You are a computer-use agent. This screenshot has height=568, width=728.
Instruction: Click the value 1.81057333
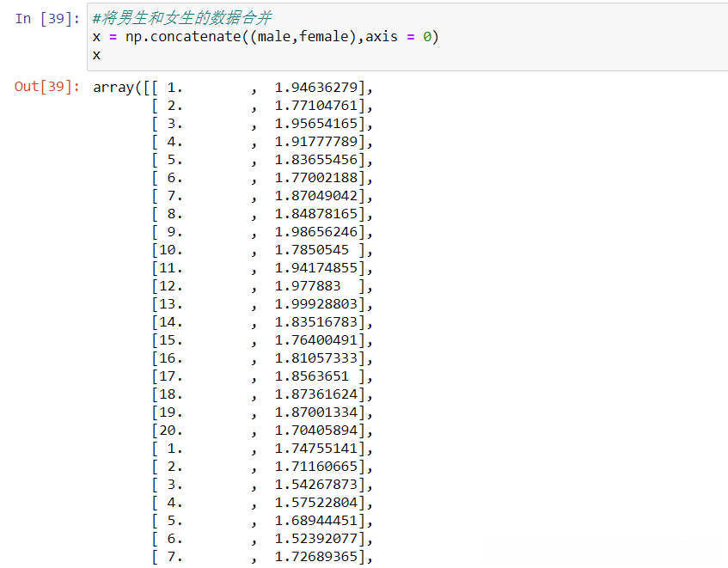(x=316, y=358)
